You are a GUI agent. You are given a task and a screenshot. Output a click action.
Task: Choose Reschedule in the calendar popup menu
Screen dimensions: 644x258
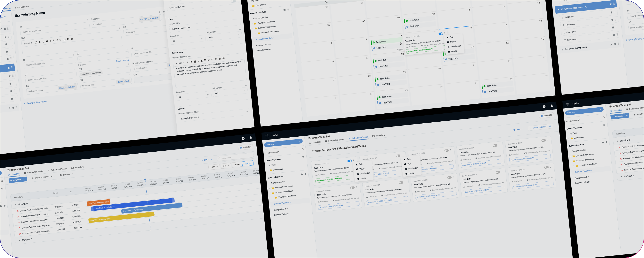point(454,46)
